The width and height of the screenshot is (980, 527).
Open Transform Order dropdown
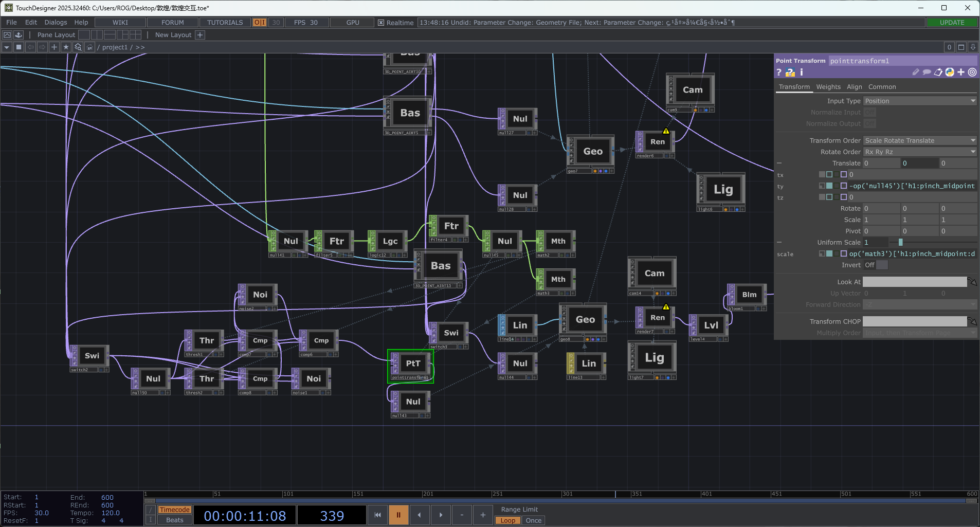click(920, 141)
